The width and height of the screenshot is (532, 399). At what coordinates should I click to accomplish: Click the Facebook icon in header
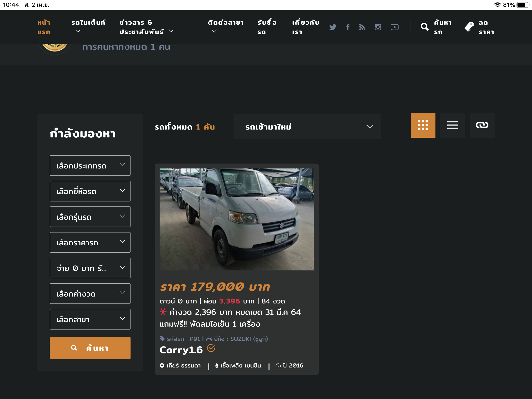348,27
